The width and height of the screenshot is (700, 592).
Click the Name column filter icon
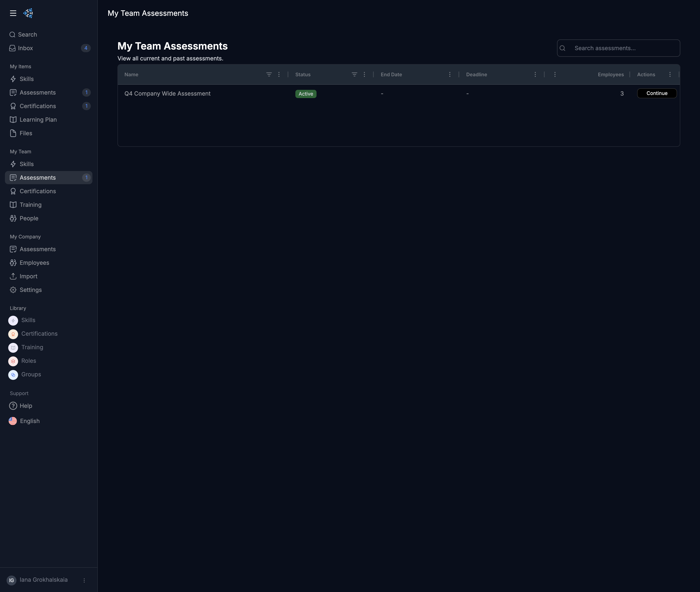[x=269, y=74]
